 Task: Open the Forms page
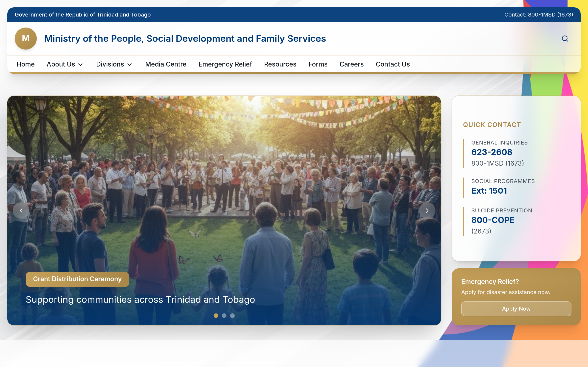(x=318, y=64)
